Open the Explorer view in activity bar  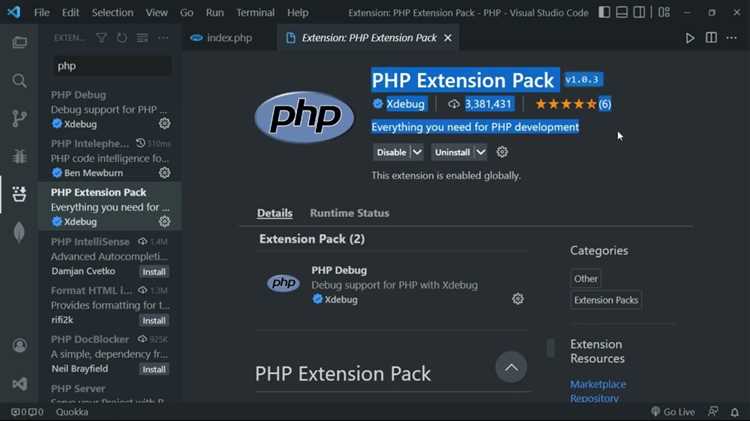(x=20, y=42)
